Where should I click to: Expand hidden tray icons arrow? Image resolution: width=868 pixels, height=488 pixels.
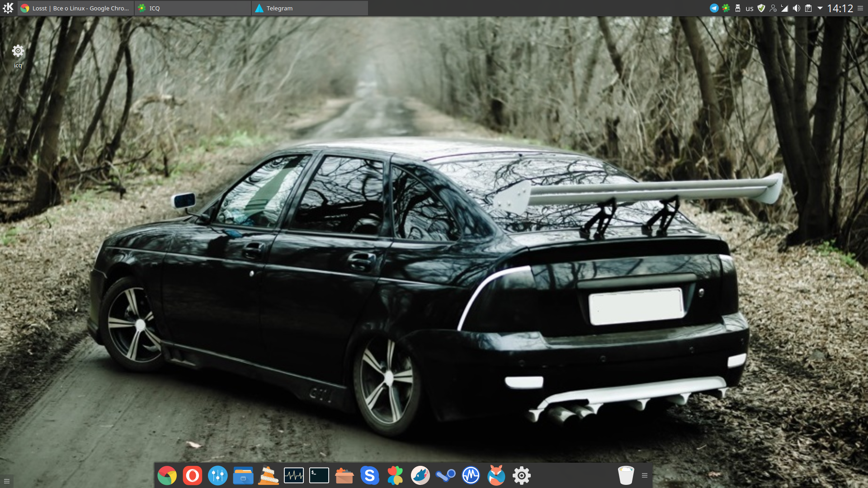pos(820,8)
